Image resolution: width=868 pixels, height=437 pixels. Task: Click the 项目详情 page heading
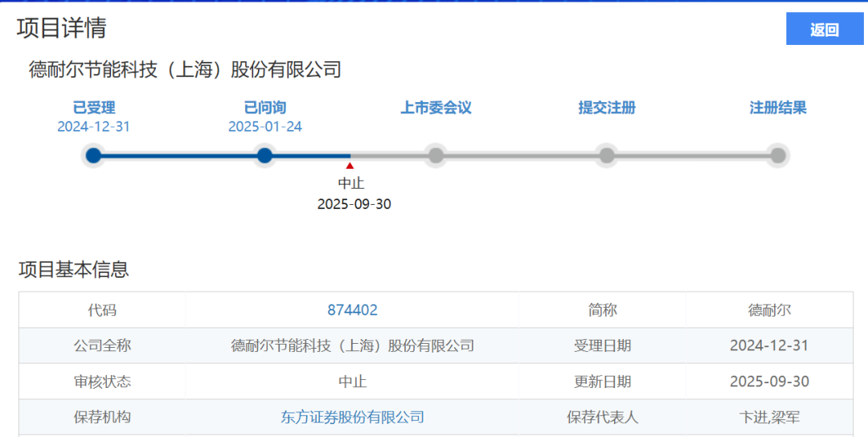pyautogui.click(x=62, y=27)
